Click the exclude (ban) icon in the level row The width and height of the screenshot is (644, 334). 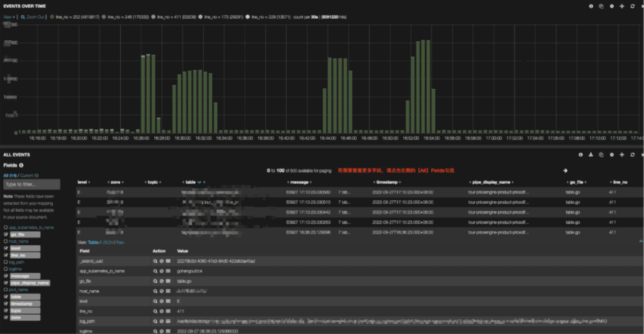click(x=162, y=301)
